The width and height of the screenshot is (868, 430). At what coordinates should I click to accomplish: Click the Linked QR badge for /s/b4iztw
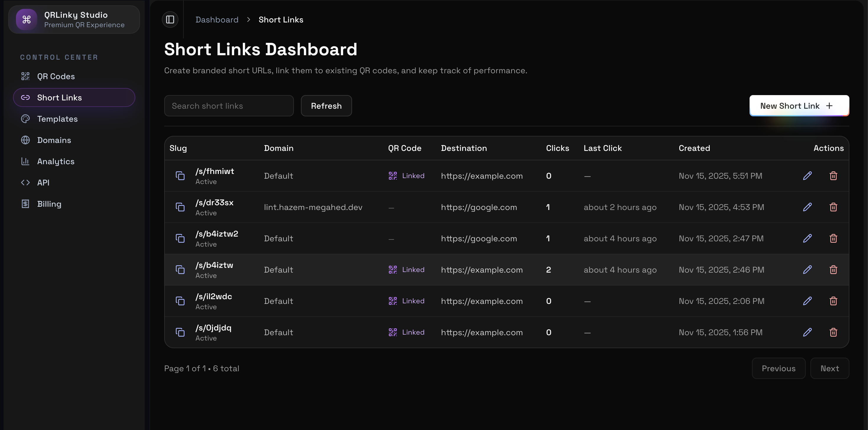[x=406, y=270]
